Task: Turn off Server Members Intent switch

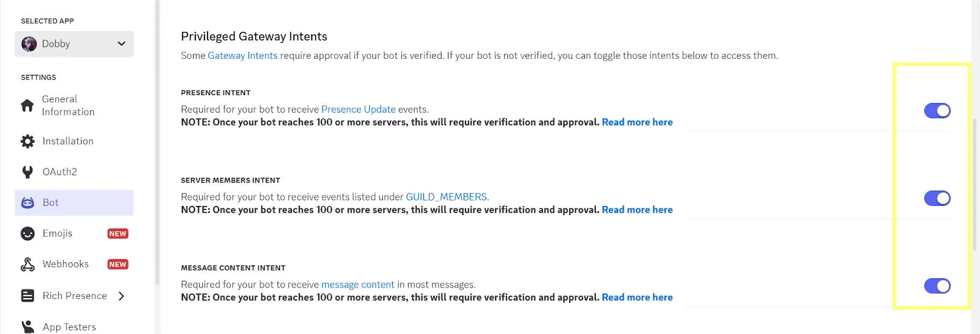Action: click(x=937, y=199)
